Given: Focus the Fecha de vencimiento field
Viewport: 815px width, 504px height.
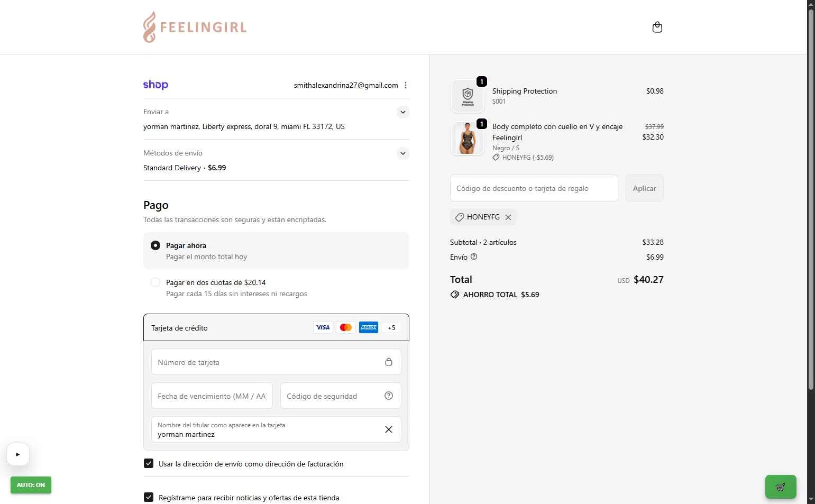Looking at the screenshot, I should point(212,396).
